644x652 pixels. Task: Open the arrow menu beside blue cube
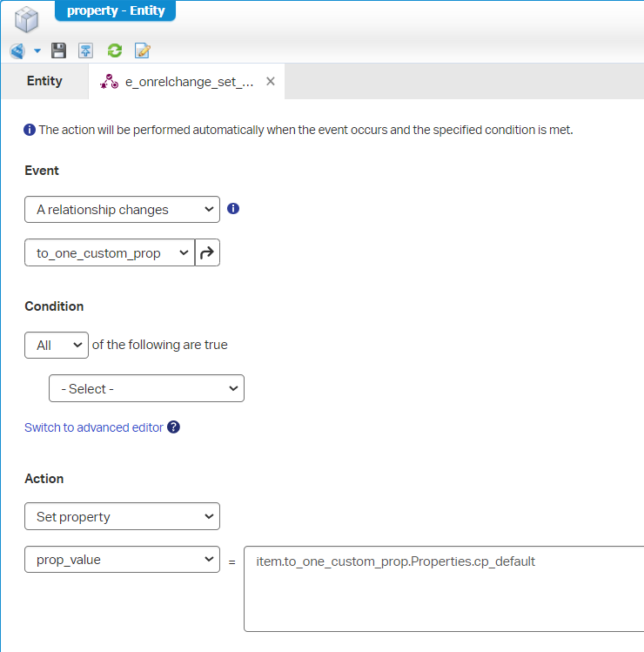(x=37, y=50)
